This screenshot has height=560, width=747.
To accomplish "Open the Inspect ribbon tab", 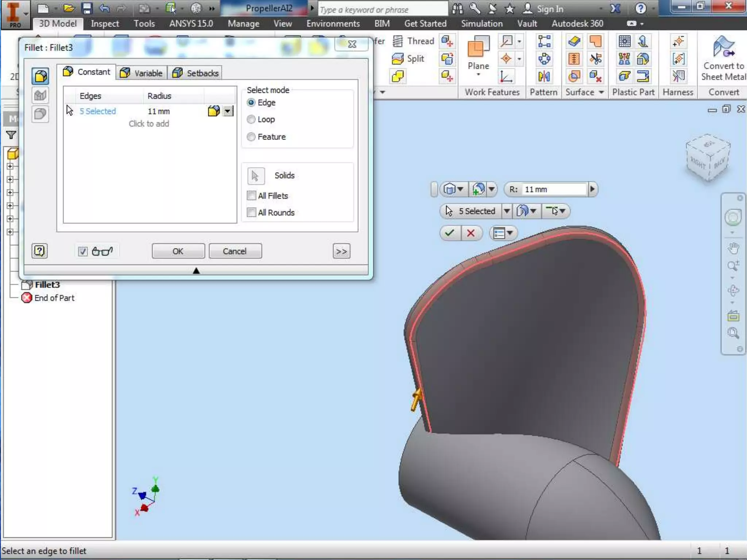I will (105, 24).
